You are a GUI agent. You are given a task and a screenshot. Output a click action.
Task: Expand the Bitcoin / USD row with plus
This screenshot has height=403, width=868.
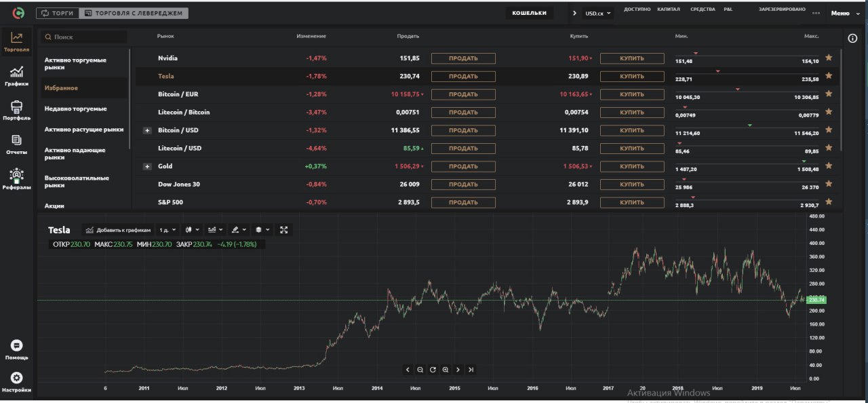[x=147, y=130]
